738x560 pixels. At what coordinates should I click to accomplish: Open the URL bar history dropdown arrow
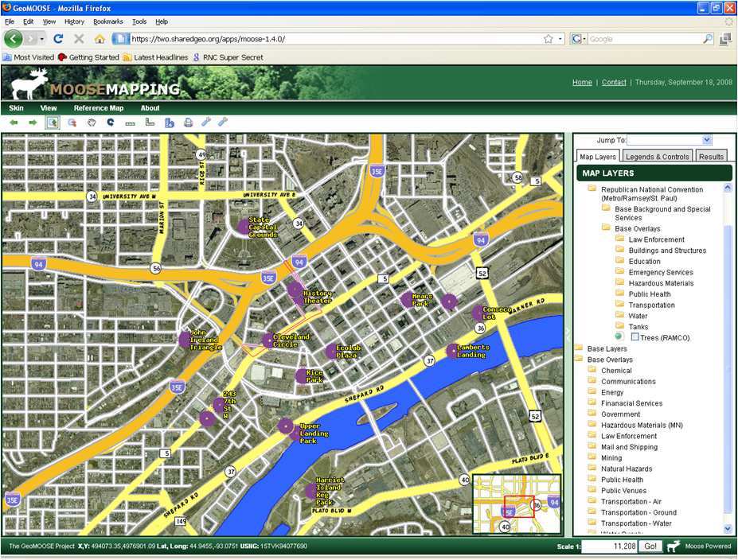coord(560,39)
